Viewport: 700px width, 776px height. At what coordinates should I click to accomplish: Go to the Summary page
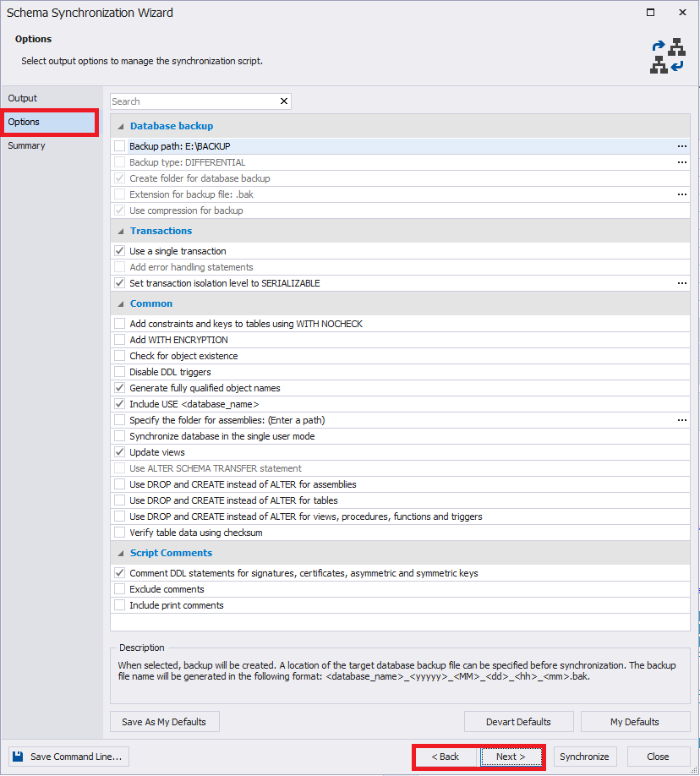[50, 145]
